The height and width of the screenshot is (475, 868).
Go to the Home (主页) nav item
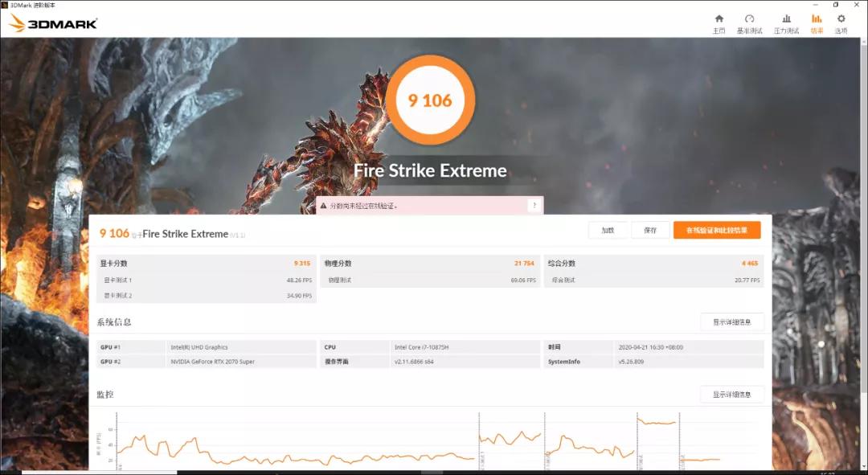click(x=719, y=24)
